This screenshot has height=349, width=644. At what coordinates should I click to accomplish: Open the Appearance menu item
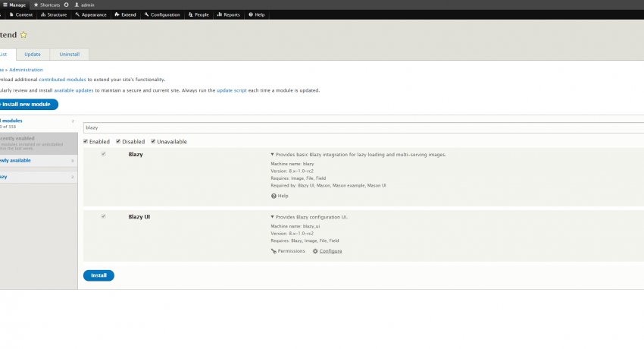point(91,15)
